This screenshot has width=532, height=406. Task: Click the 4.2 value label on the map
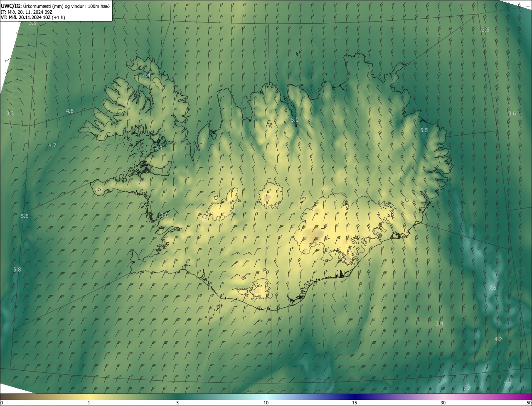[x=498, y=339]
